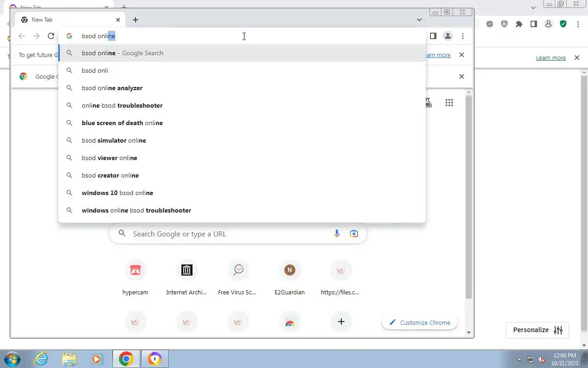Start voice search with microphone icon
The image size is (588, 368).
337,234
